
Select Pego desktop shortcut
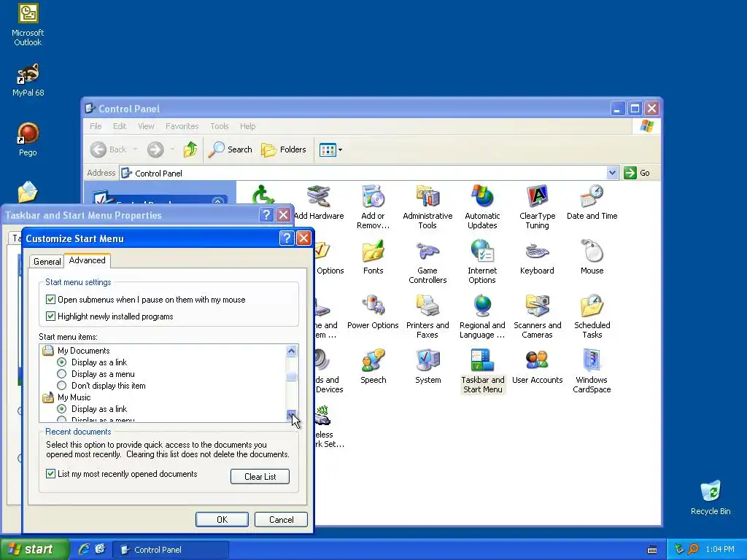coord(28,139)
